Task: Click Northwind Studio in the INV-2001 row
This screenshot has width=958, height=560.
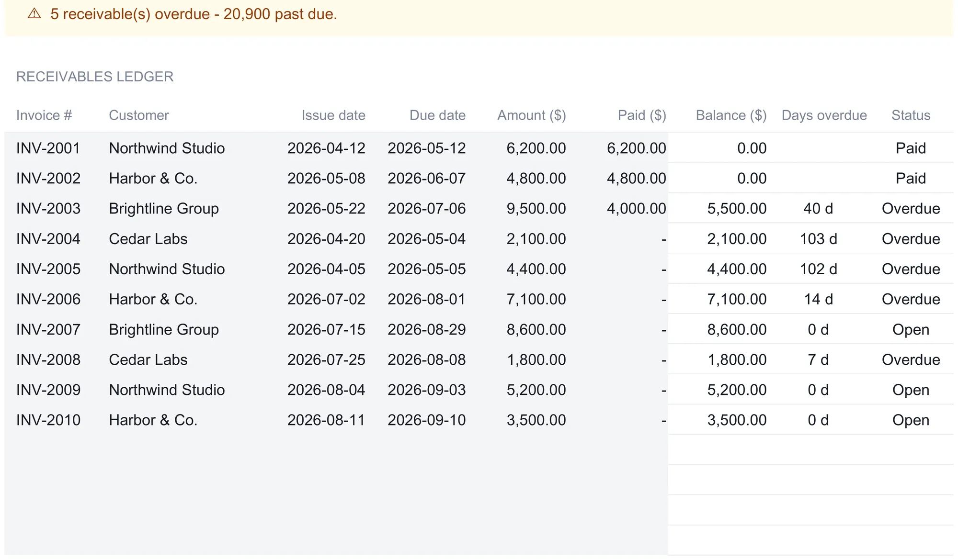Action: (167, 148)
